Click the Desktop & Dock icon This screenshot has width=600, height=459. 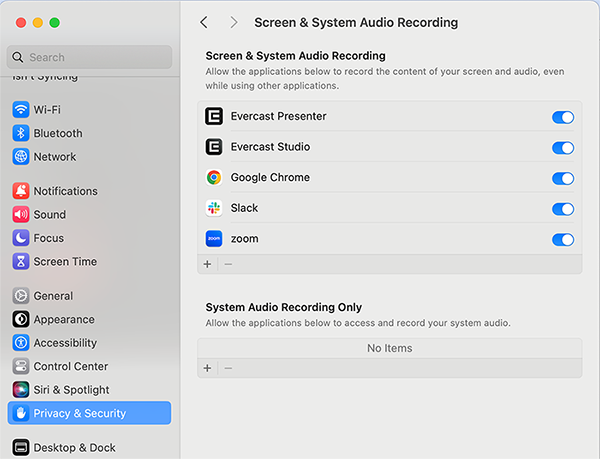click(21, 448)
